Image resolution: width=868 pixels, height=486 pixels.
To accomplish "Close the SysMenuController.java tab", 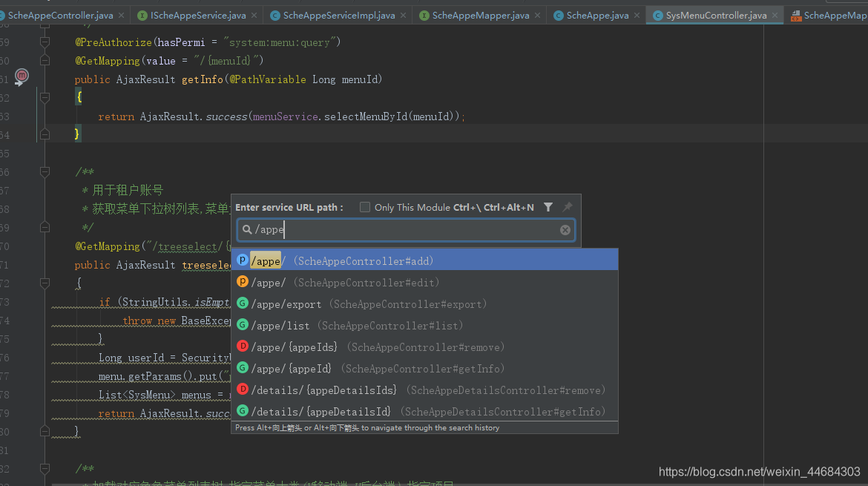I will [775, 16].
